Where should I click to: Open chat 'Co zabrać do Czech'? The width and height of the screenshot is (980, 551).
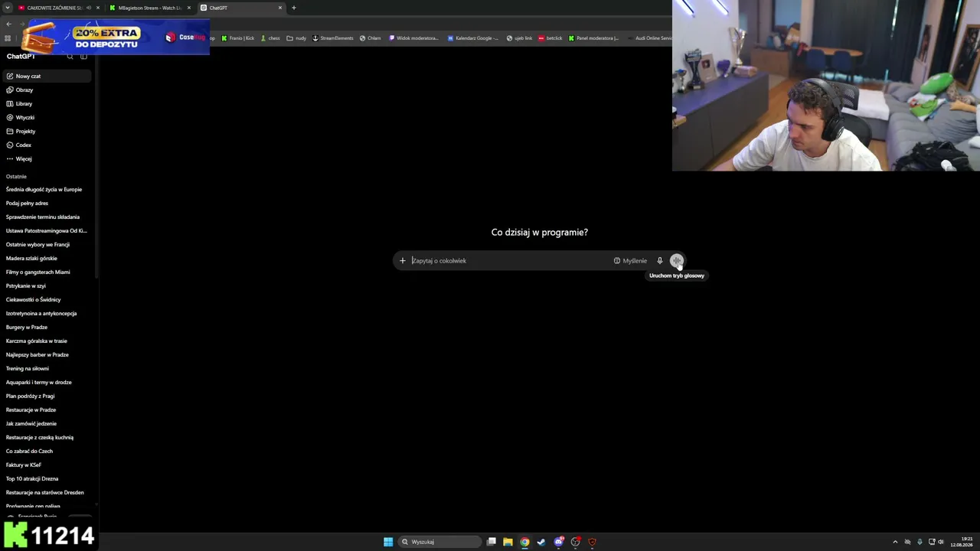coord(47,452)
